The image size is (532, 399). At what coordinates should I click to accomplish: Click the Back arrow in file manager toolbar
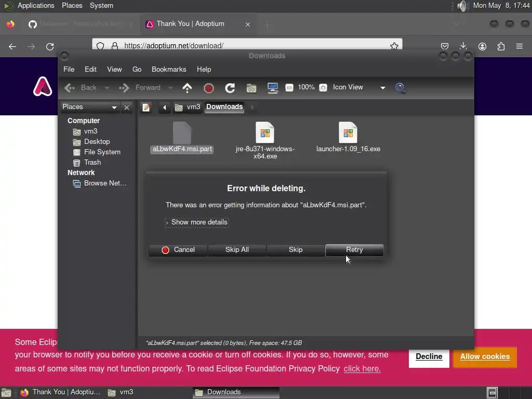[81, 87]
